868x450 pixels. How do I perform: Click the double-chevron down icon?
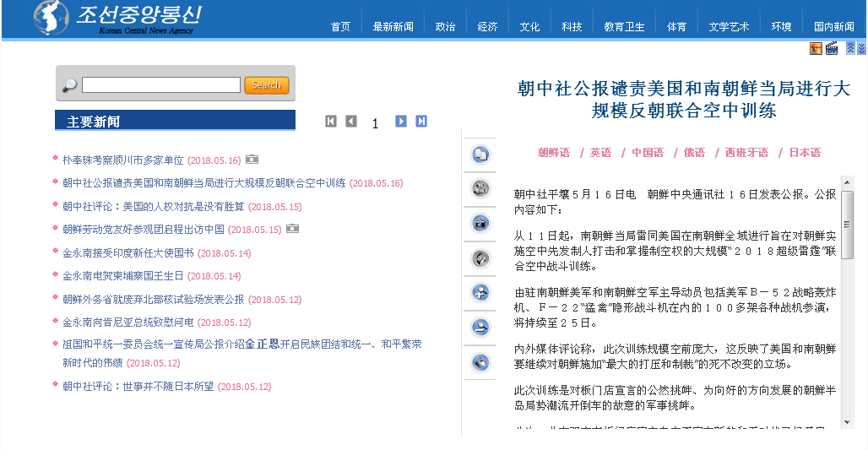pos(861,48)
